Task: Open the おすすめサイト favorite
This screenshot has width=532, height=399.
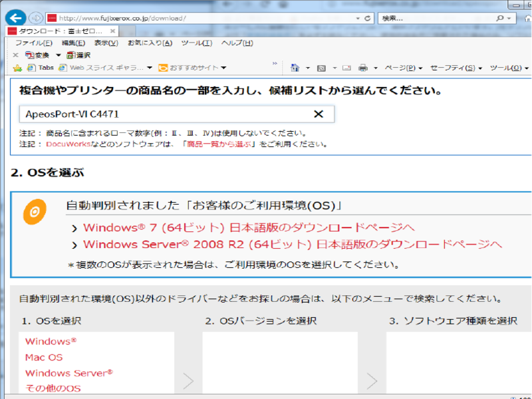Action: point(189,68)
